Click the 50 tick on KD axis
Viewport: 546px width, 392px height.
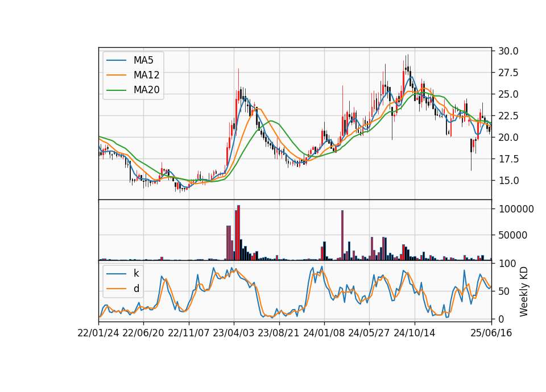coord(503,291)
